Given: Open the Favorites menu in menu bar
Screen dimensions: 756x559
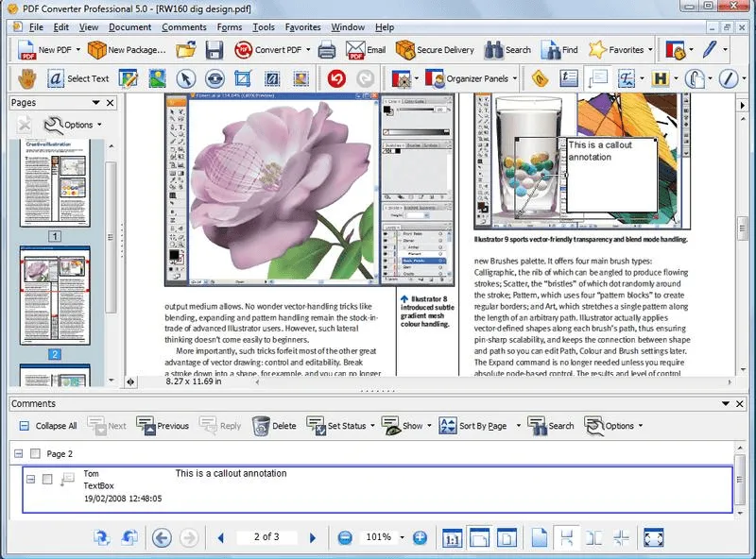Looking at the screenshot, I should click(302, 27).
